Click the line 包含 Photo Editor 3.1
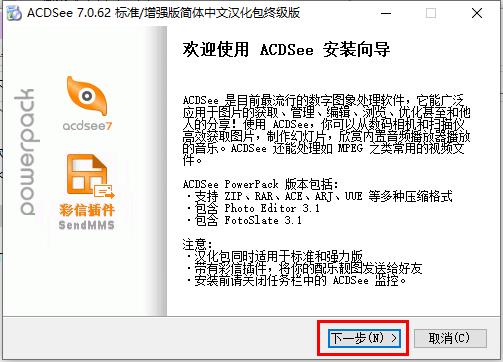The width and height of the screenshot is (503, 362). click(253, 209)
